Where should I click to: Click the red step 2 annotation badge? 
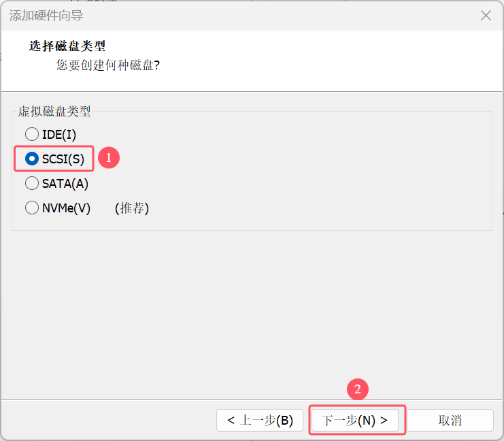click(x=358, y=389)
